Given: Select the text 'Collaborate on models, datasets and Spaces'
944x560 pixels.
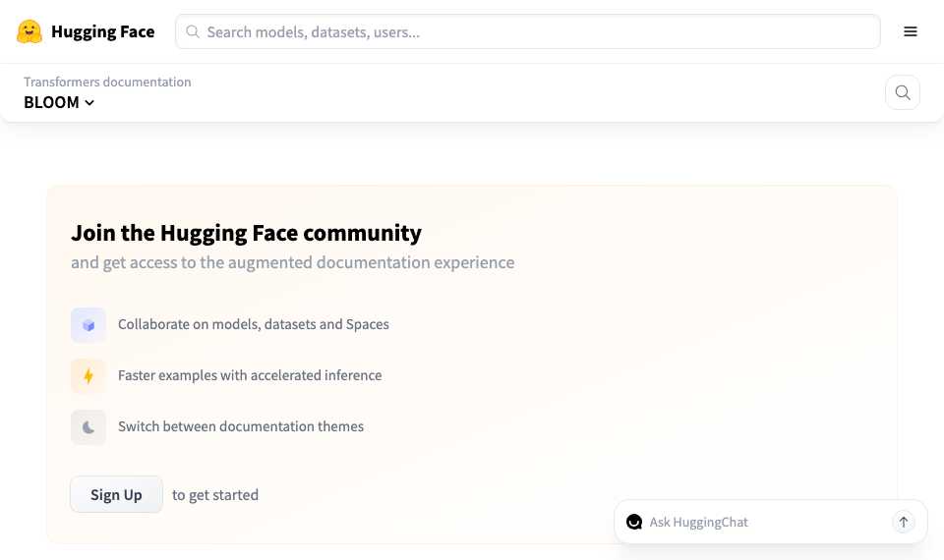Looking at the screenshot, I should [254, 324].
